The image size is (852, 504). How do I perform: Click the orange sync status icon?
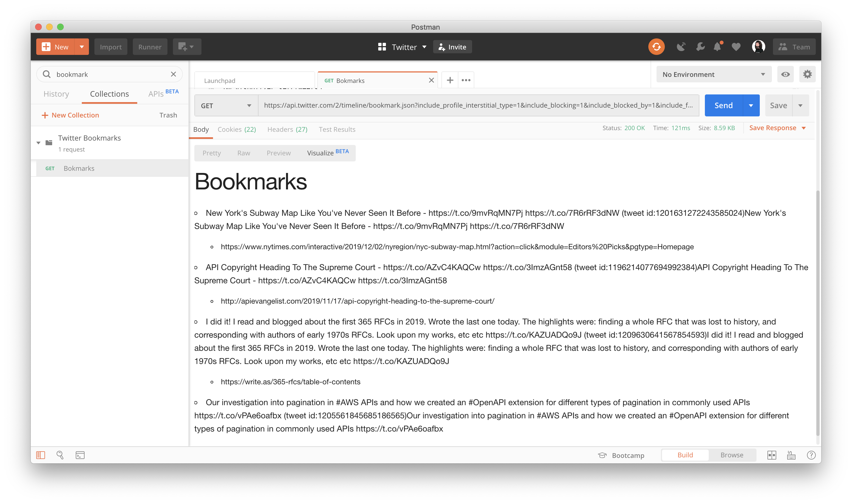pyautogui.click(x=656, y=47)
